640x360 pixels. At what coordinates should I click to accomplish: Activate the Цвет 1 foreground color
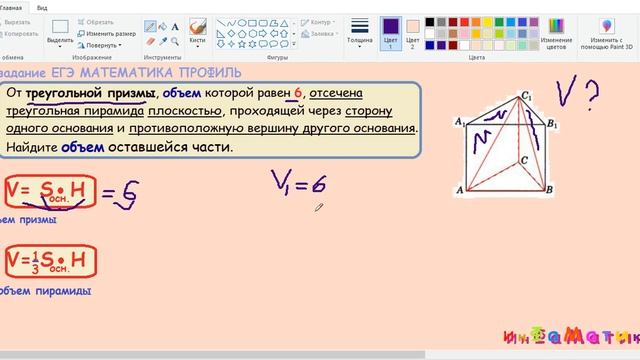(391, 33)
